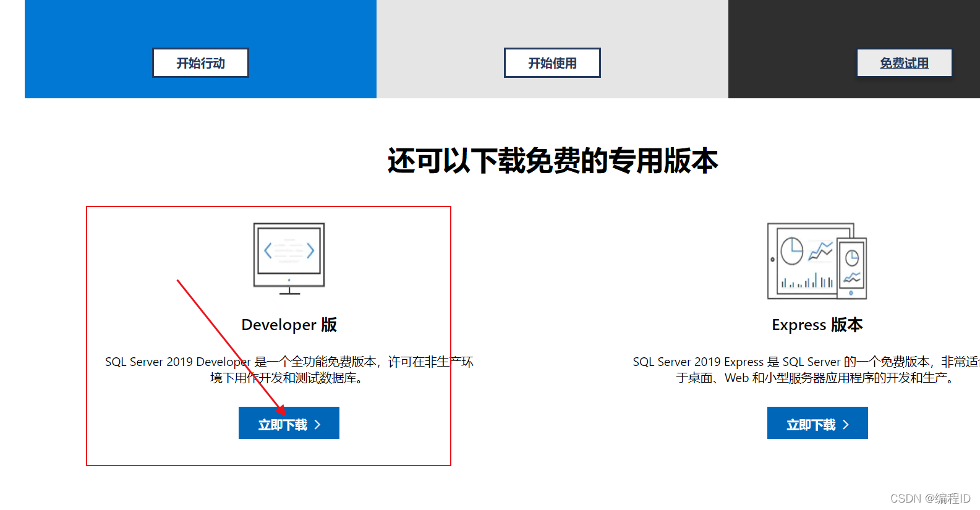Click the Express 版本 charts devices icon
The image size is (980, 510).
[817, 261]
